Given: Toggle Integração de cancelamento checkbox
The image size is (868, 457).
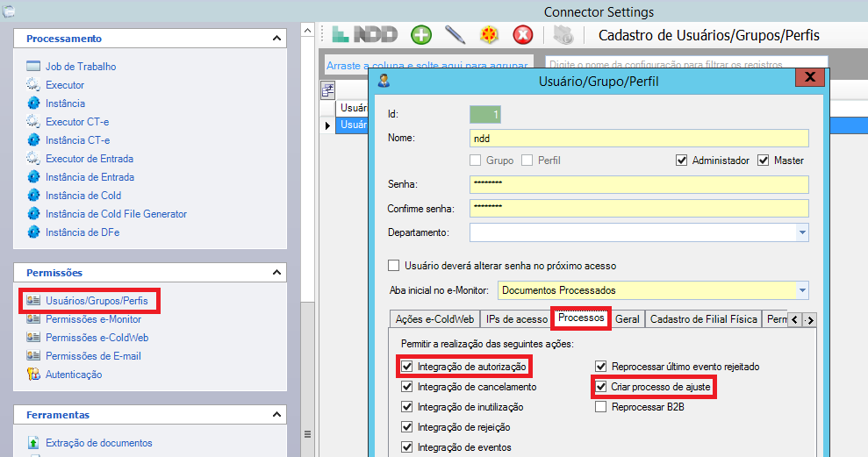Looking at the screenshot, I should coord(407,387).
